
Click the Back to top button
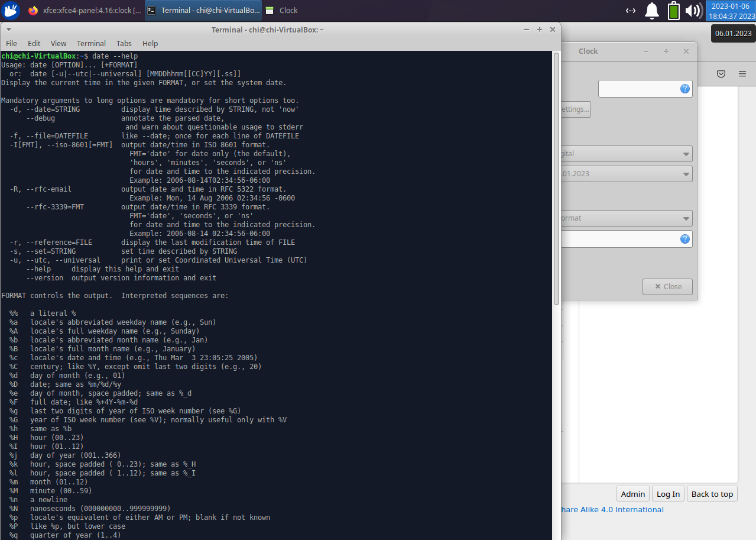pyautogui.click(x=712, y=494)
